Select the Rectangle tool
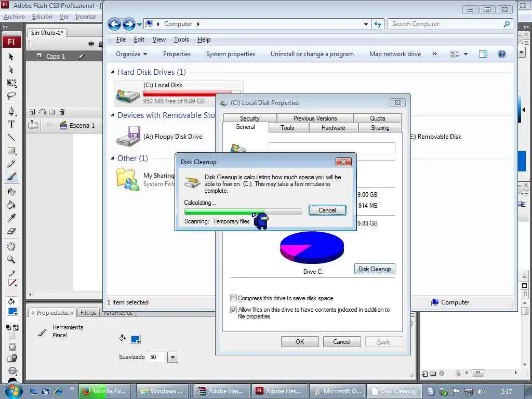 pyautogui.click(x=11, y=150)
